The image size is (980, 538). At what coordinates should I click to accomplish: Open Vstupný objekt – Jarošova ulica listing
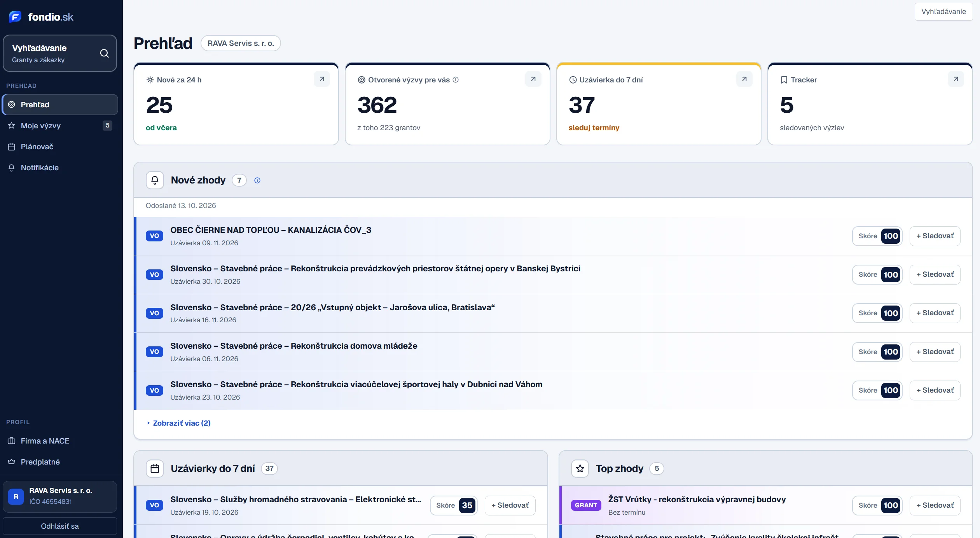click(x=332, y=307)
